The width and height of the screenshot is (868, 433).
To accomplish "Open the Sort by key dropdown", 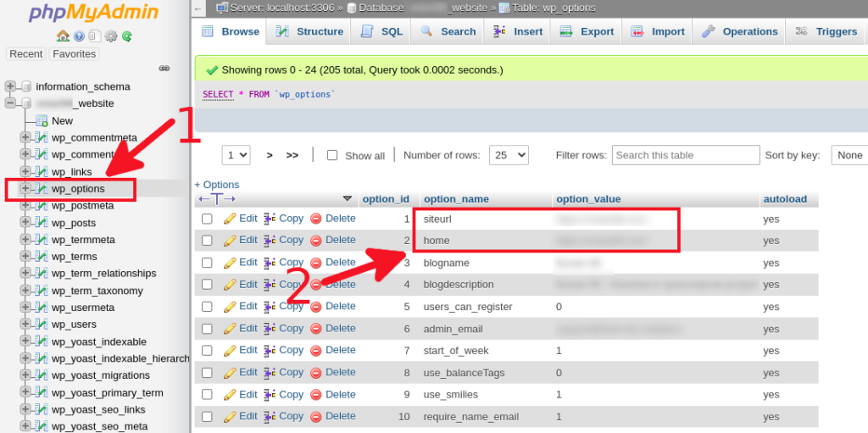I will pos(849,155).
